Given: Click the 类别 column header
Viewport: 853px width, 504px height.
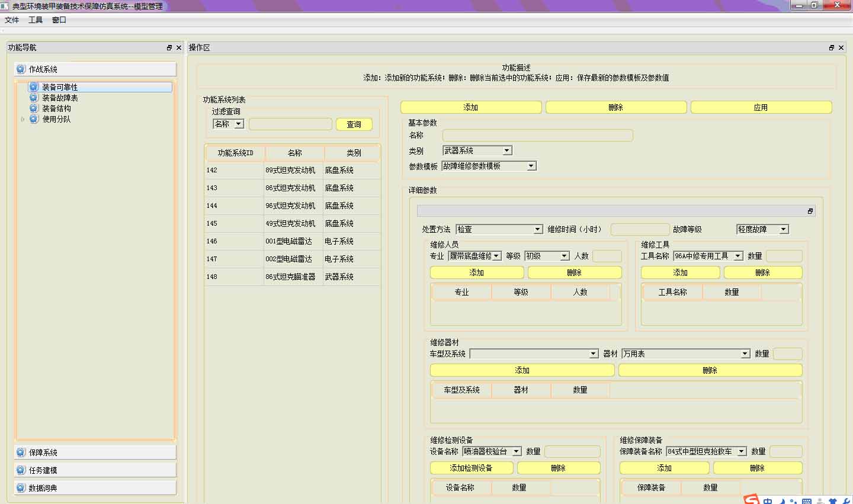Looking at the screenshot, I should pos(354,153).
